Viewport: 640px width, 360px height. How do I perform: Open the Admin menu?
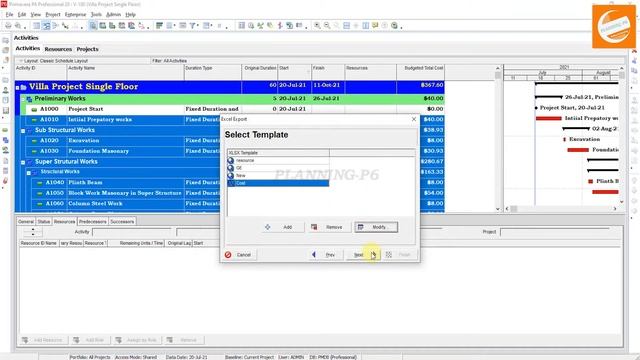(113, 14)
